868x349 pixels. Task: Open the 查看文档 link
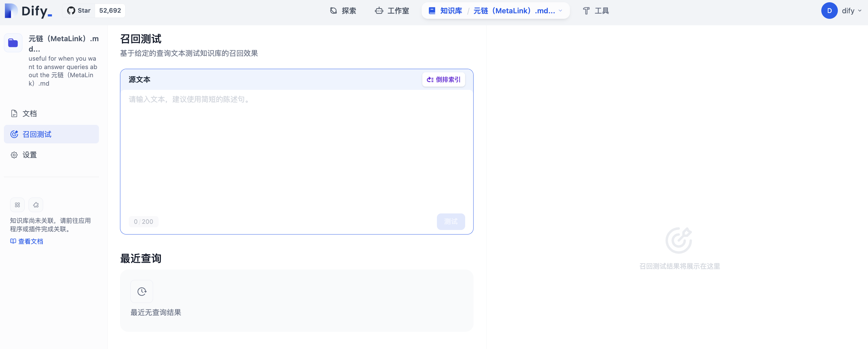pyautogui.click(x=27, y=241)
